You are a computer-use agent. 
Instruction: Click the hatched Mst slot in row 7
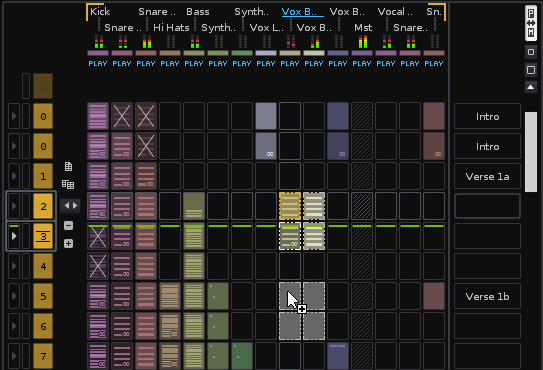coord(362,356)
